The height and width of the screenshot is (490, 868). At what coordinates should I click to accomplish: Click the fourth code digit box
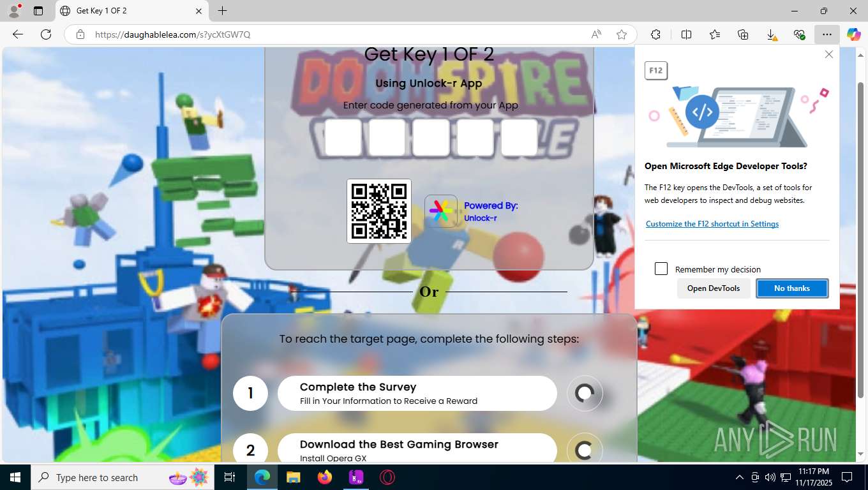475,137
